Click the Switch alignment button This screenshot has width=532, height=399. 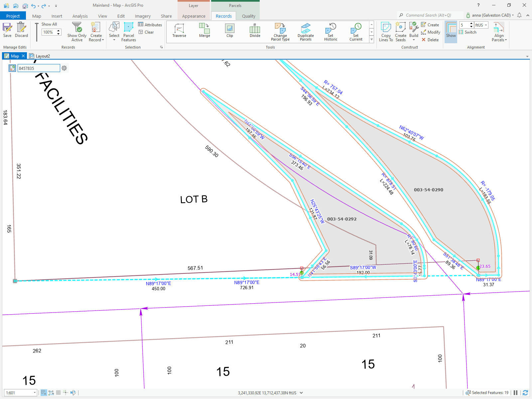[x=467, y=32]
